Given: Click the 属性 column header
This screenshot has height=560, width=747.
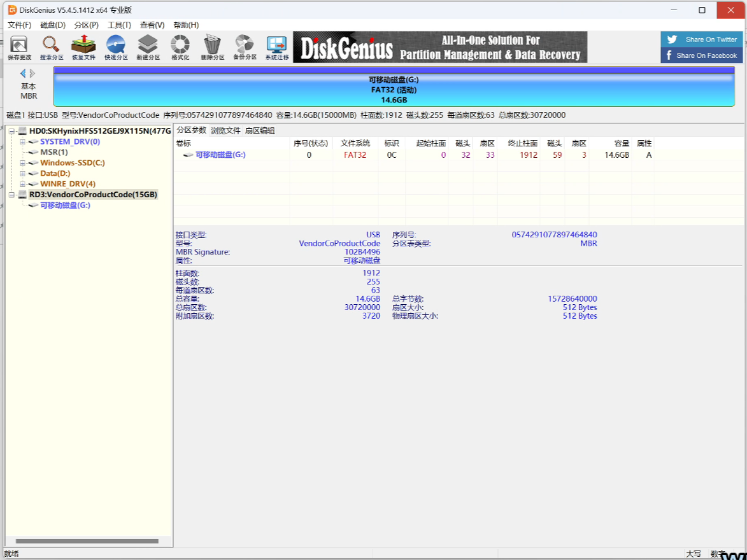Looking at the screenshot, I should [644, 143].
